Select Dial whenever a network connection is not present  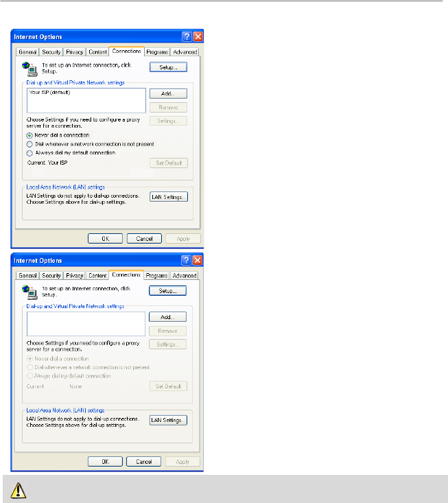tap(30, 144)
